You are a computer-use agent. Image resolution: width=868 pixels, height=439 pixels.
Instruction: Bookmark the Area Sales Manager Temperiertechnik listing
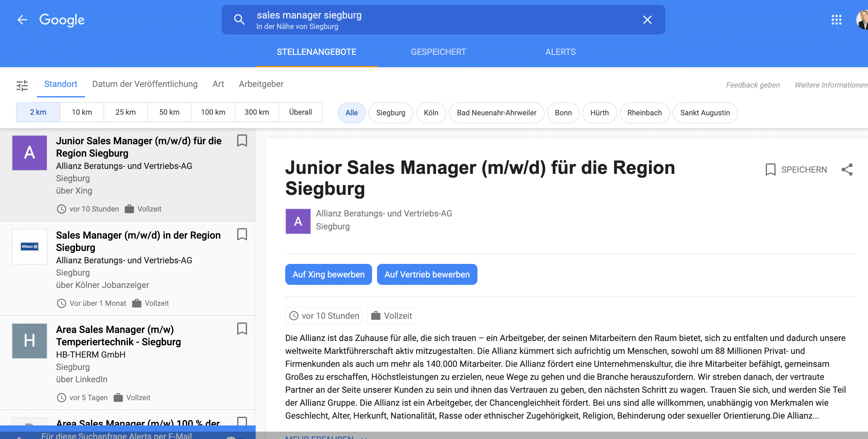(x=242, y=328)
